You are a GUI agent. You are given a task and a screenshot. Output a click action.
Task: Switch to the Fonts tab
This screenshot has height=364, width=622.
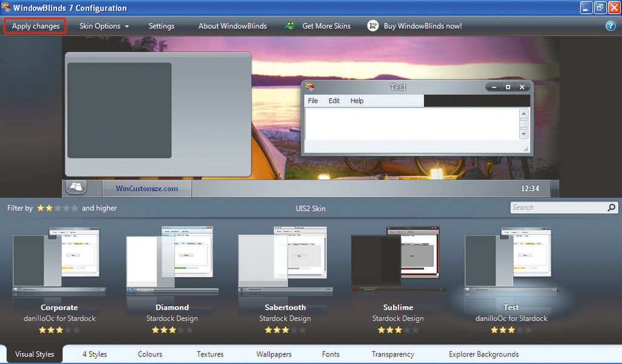[x=330, y=354]
